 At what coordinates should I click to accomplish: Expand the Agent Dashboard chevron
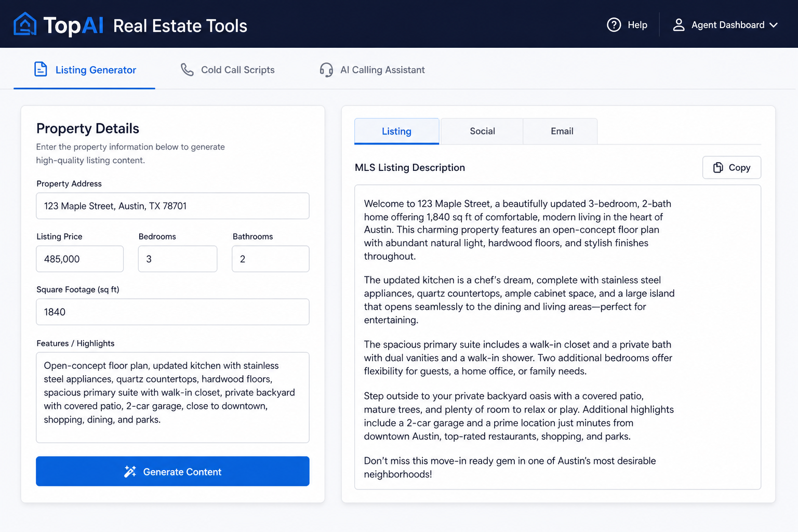pos(774,25)
